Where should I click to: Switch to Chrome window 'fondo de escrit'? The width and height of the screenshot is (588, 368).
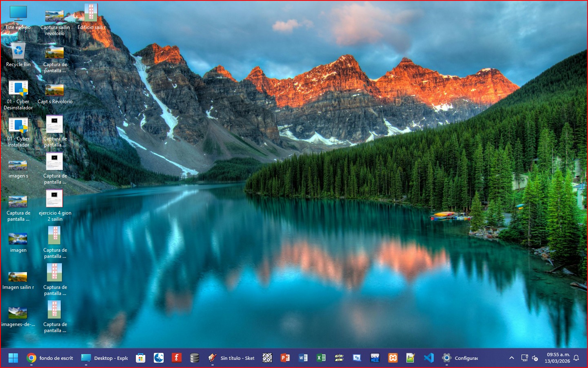[50, 358]
